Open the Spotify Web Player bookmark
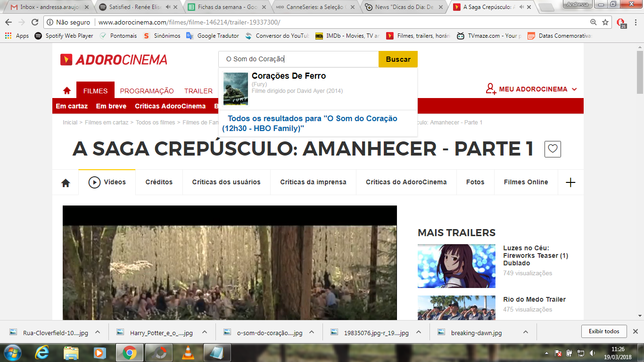 tap(64, 36)
